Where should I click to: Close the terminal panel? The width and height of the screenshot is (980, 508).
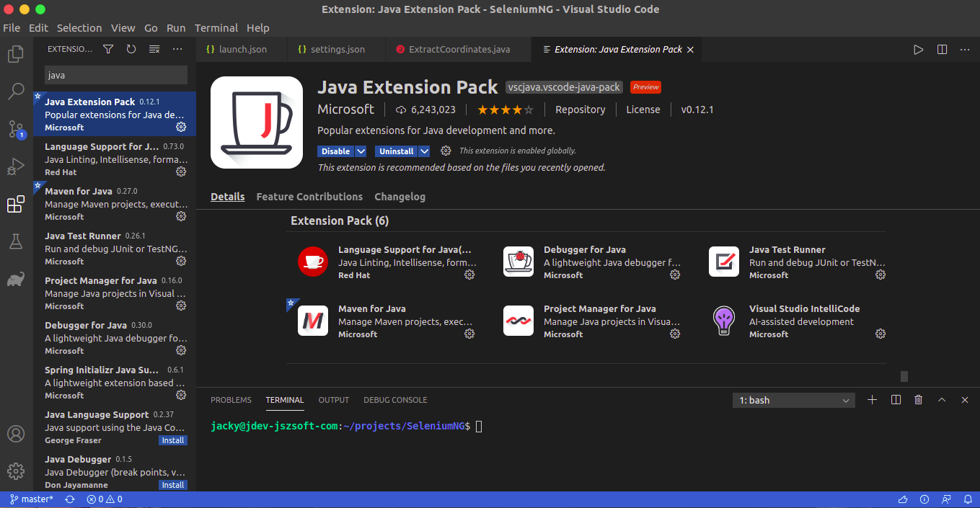[x=965, y=400]
